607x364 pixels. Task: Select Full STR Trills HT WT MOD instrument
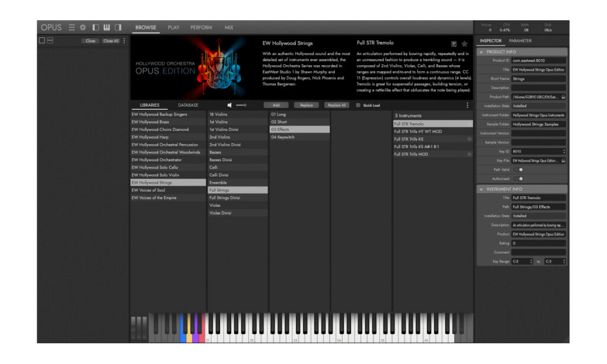[x=433, y=132]
